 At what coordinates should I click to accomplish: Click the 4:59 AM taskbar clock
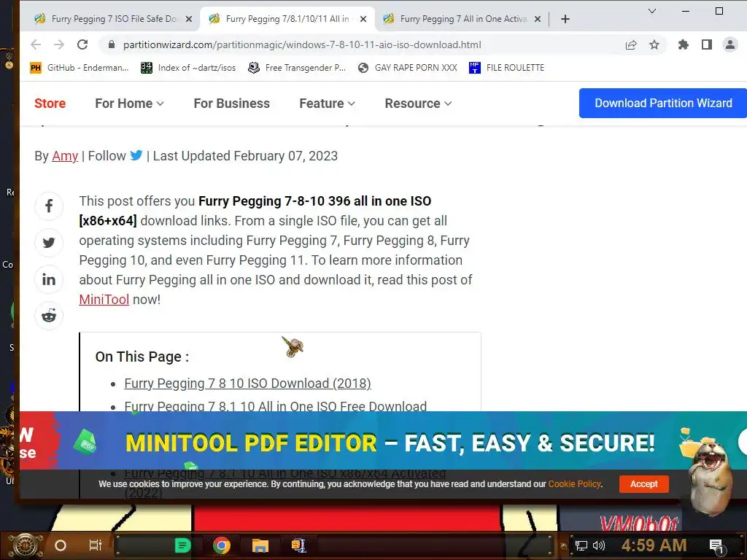[x=654, y=545]
